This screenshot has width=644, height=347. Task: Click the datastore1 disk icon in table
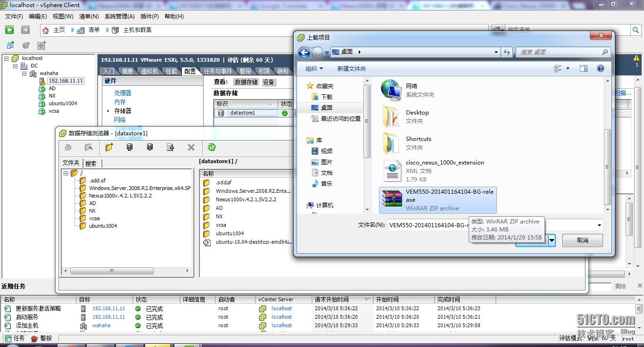pyautogui.click(x=221, y=113)
